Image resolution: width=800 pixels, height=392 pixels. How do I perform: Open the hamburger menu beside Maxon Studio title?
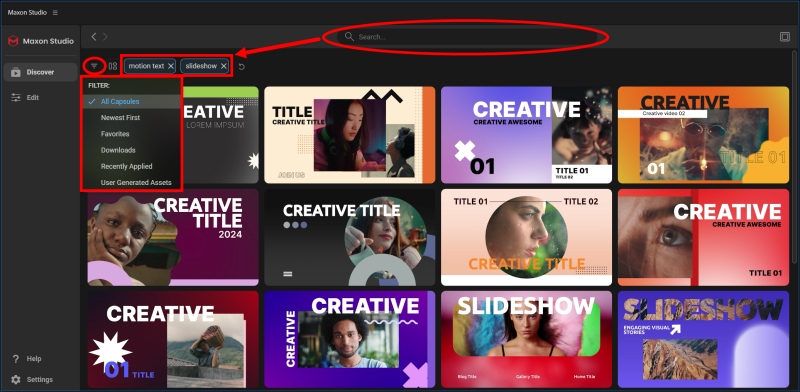(x=55, y=12)
